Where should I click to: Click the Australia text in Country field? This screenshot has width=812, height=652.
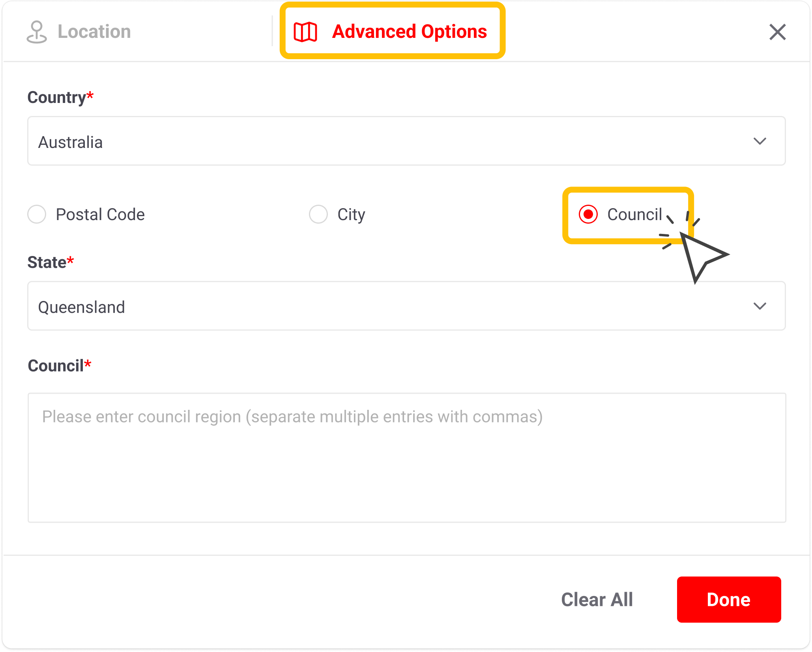[x=71, y=142]
